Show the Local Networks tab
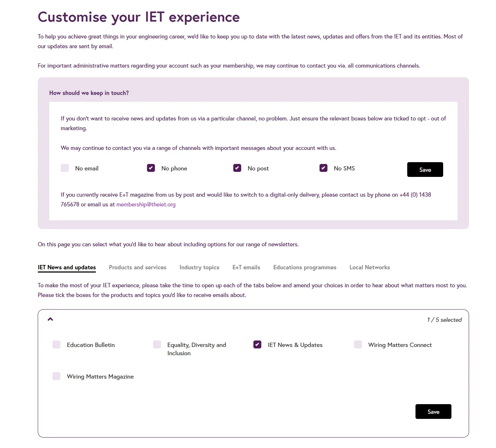Screen dimensions: 496x448 tap(369, 268)
